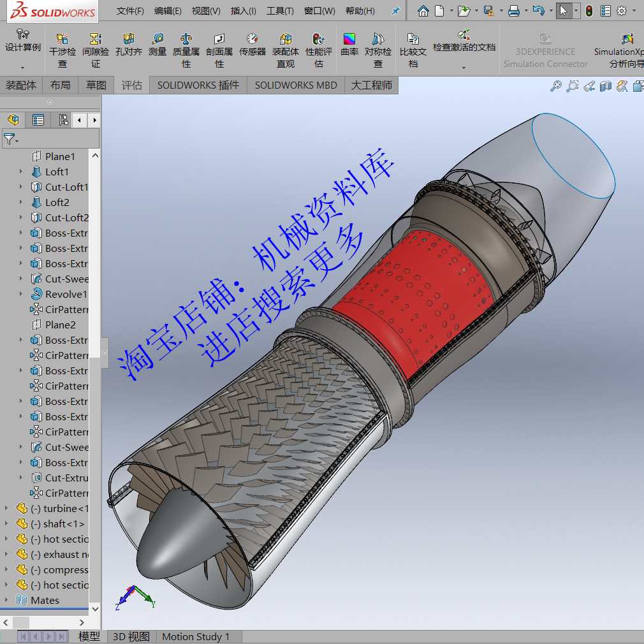
Task: Click the Open document icon
Action: [x=464, y=11]
